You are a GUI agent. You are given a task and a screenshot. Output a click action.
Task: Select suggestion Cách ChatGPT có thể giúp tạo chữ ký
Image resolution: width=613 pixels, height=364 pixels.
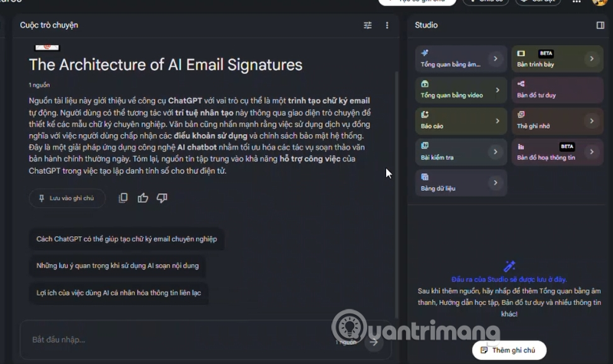coord(126,239)
